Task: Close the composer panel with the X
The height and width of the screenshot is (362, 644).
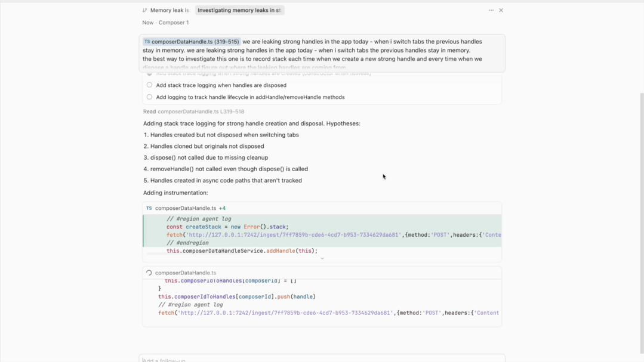Action: [501, 10]
